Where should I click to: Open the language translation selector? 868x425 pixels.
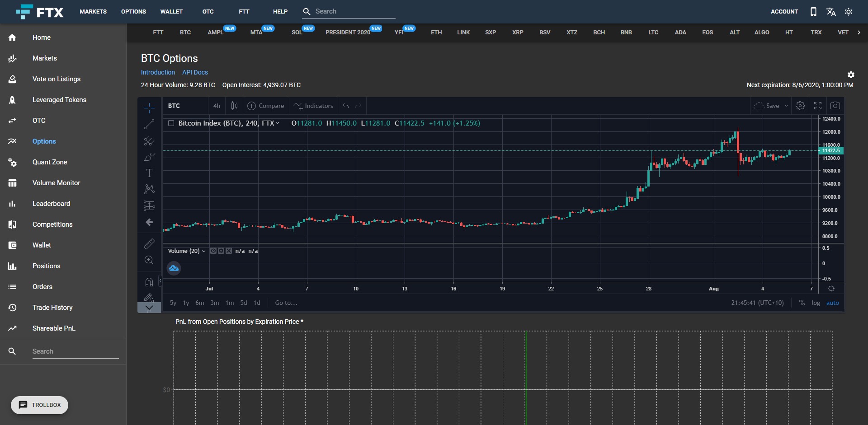(x=831, y=12)
